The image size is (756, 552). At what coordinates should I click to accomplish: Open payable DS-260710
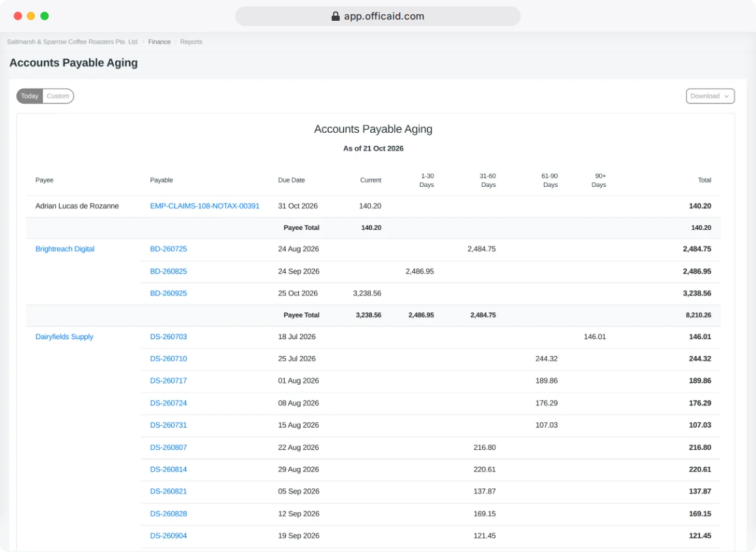tap(169, 359)
